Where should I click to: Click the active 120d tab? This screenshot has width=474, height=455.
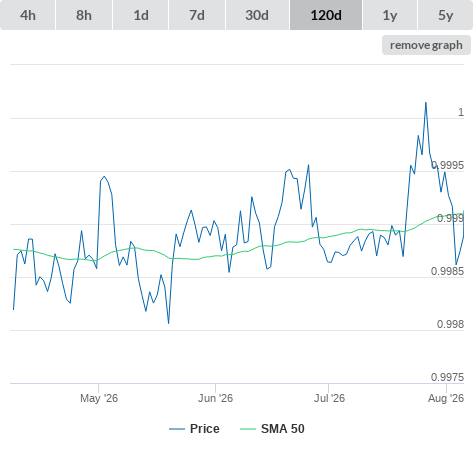[x=326, y=15]
